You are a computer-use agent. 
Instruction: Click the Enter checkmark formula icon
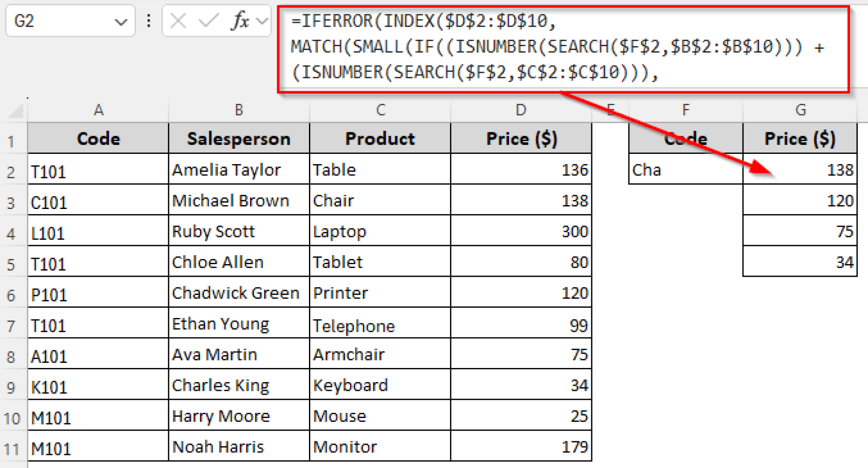(208, 20)
